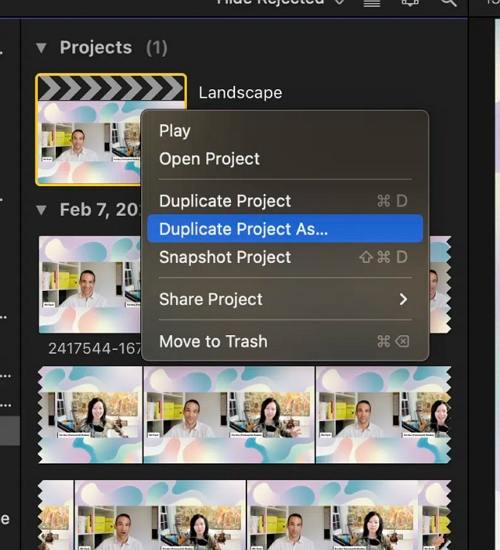Open the Hide Rejected filter dropdown
Image resolution: width=500 pixels, height=550 pixels.
279,2
